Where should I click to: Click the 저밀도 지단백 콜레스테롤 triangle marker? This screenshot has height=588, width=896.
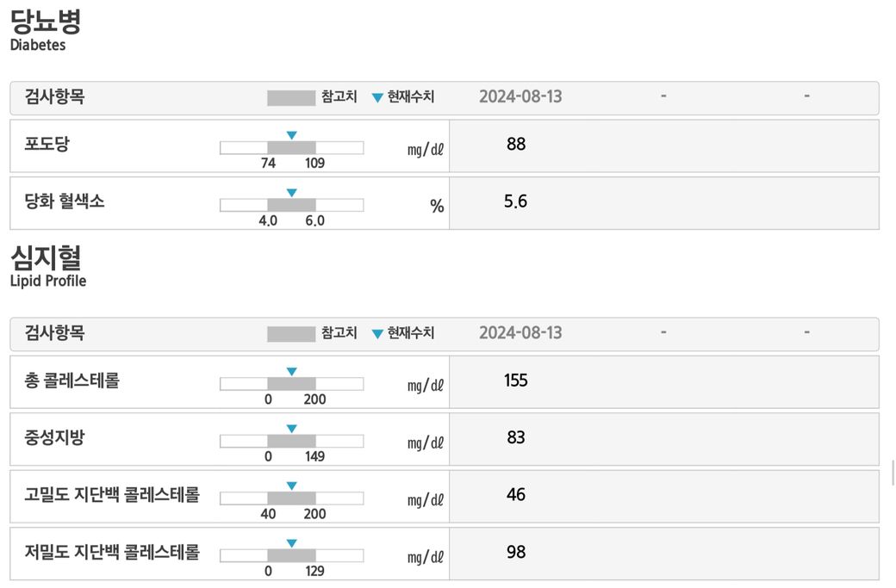coord(291,543)
